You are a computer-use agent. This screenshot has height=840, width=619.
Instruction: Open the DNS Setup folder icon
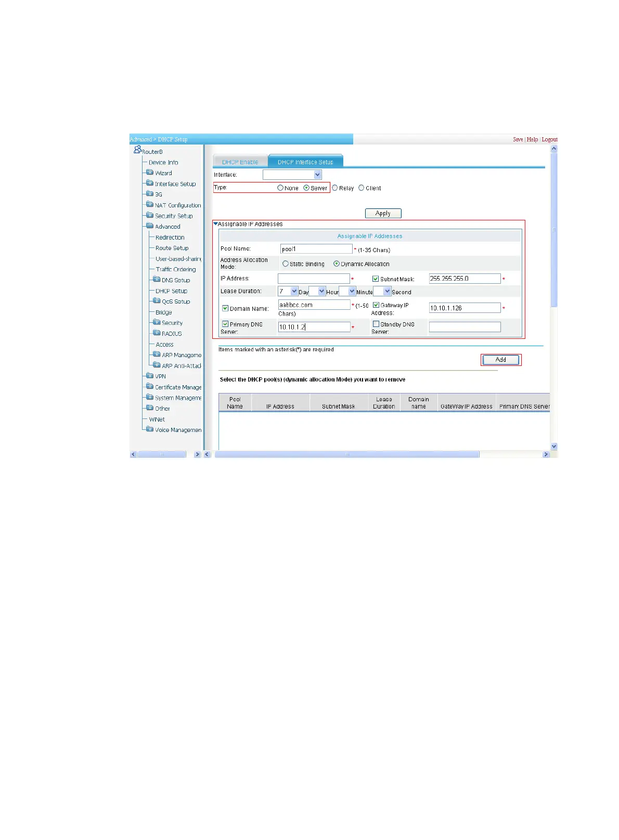tap(157, 280)
